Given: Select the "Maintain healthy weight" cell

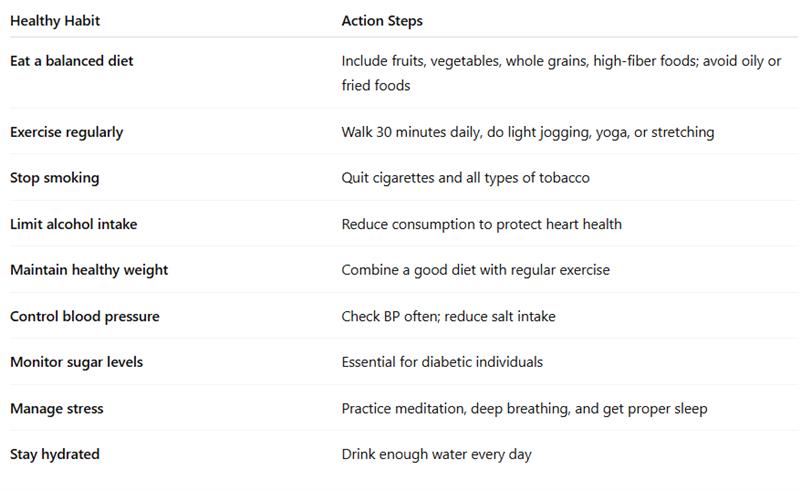Looking at the screenshot, I should (89, 270).
